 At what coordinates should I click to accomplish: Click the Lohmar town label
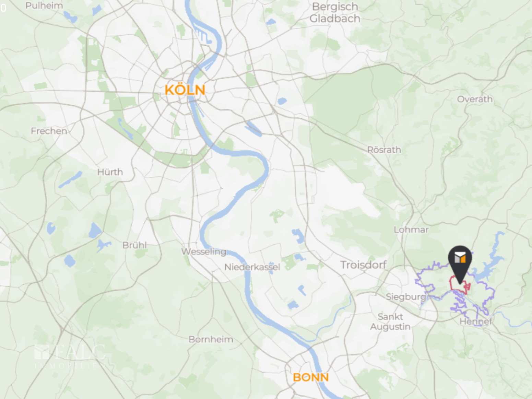coord(411,230)
